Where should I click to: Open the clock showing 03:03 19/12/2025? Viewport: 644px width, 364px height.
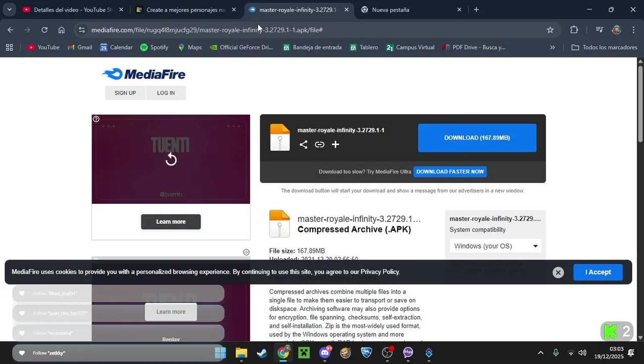609,353
